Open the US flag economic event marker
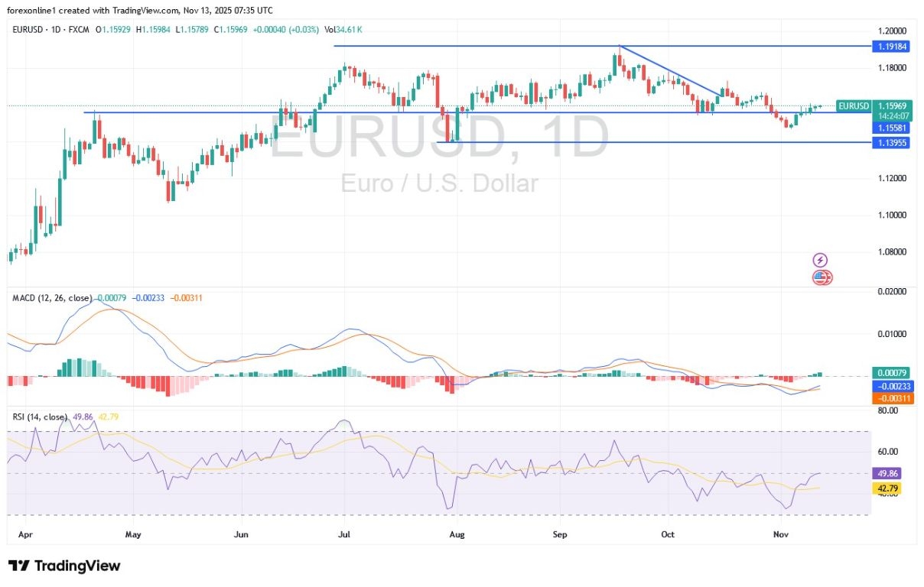The height and width of the screenshot is (587, 924). [821, 277]
